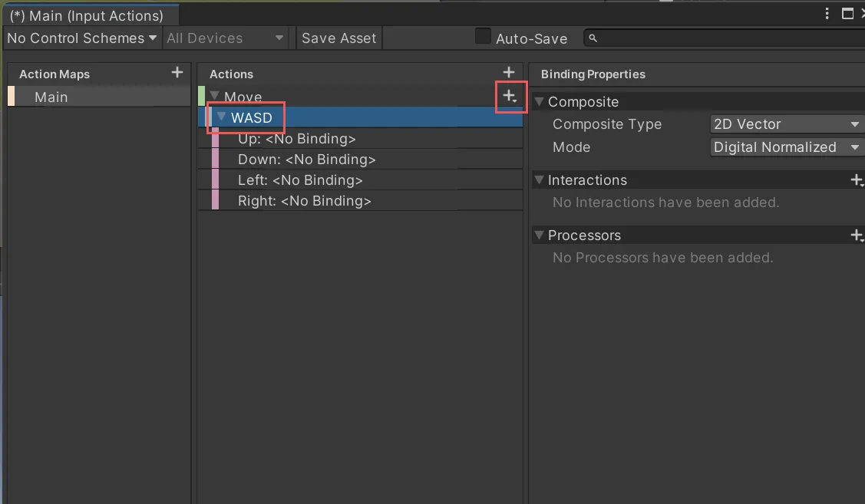
Task: Click the add binding plus icon on Move
Action: (x=510, y=97)
